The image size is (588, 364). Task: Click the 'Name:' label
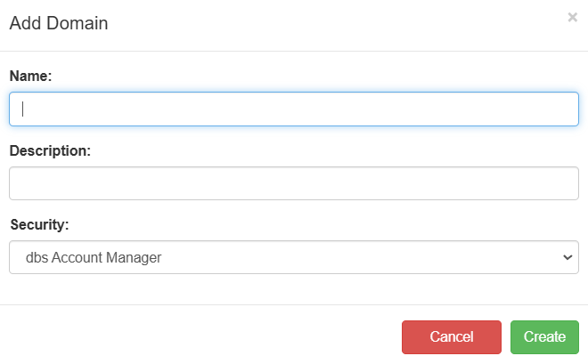coord(31,77)
